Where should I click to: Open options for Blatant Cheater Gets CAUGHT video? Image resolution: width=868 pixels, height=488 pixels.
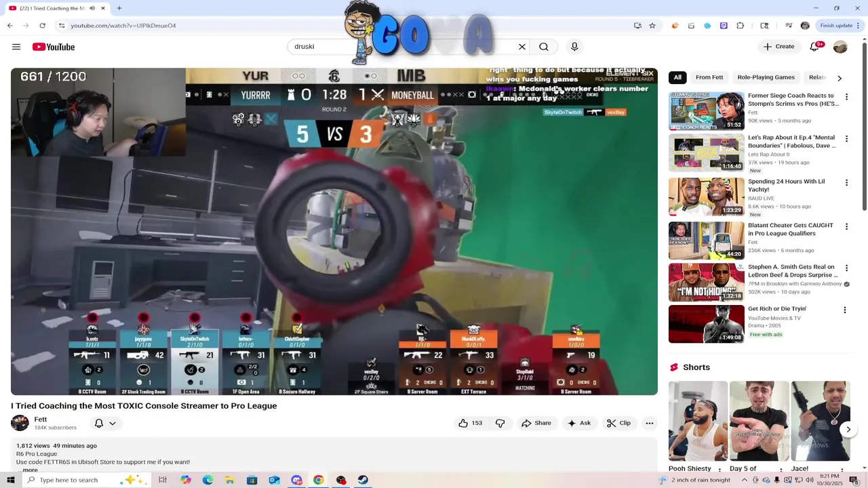[846, 226]
